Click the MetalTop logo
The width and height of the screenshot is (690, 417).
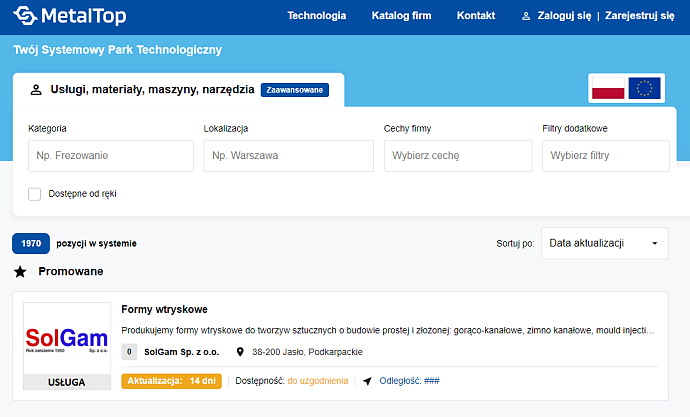tap(69, 16)
